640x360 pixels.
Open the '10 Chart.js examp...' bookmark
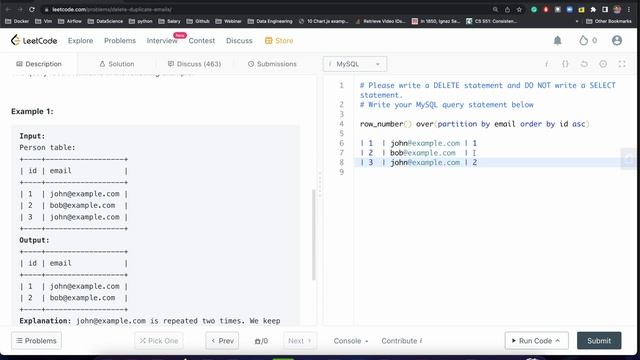324,21
